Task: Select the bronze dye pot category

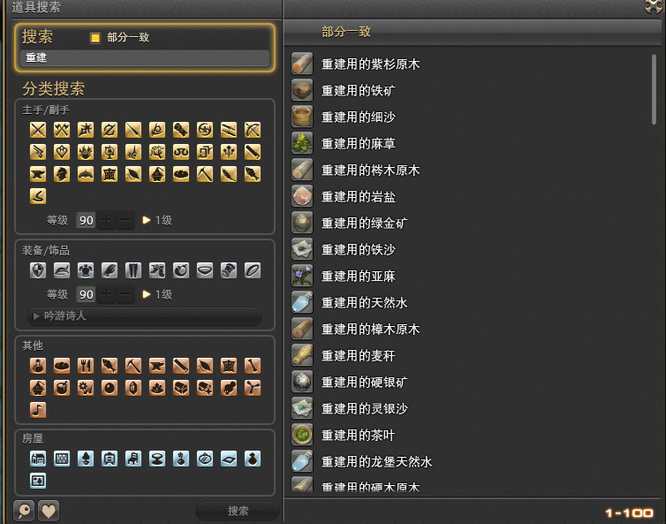Action: (x=62, y=388)
